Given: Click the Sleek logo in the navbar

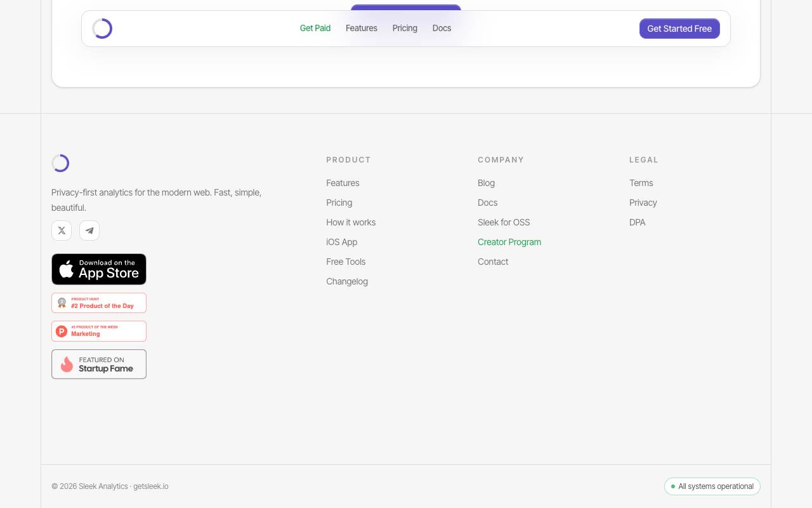Looking at the screenshot, I should coord(102,29).
